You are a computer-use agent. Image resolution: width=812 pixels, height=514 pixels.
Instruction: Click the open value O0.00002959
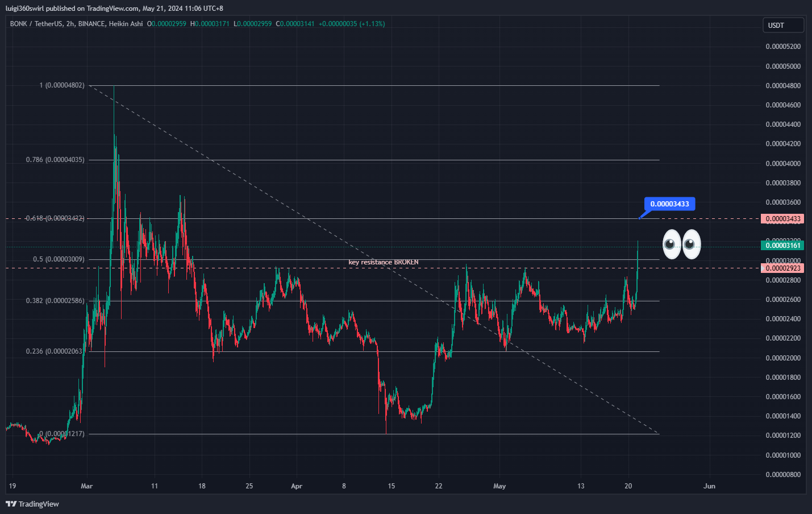tap(167, 24)
